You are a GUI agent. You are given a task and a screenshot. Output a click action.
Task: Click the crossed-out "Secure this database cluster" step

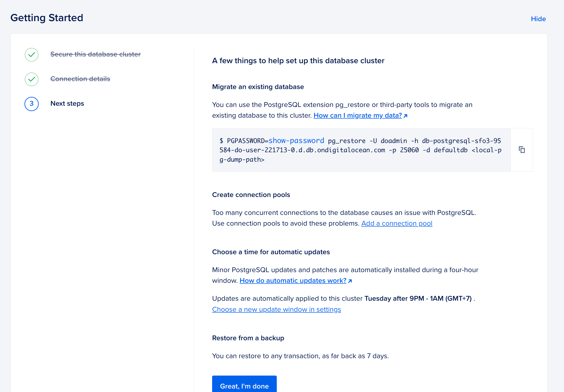point(95,54)
